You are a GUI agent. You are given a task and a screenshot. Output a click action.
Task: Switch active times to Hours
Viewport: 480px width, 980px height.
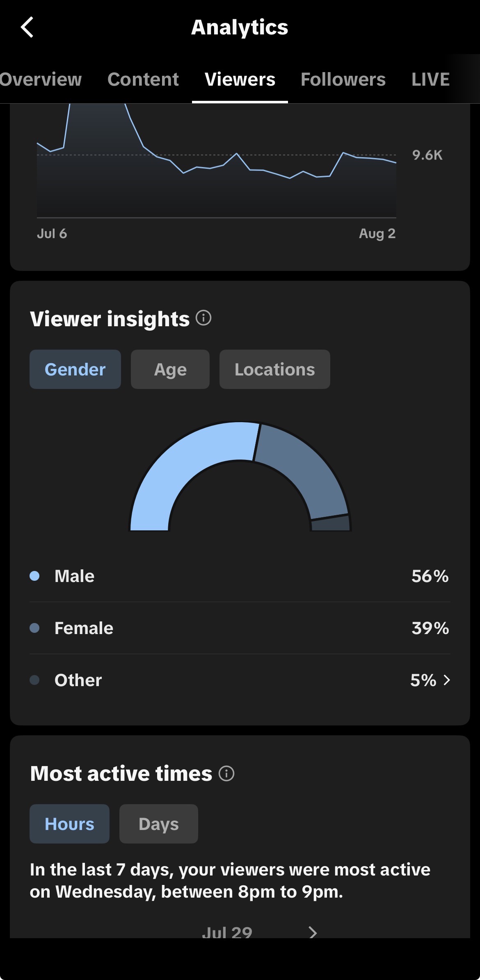click(69, 824)
